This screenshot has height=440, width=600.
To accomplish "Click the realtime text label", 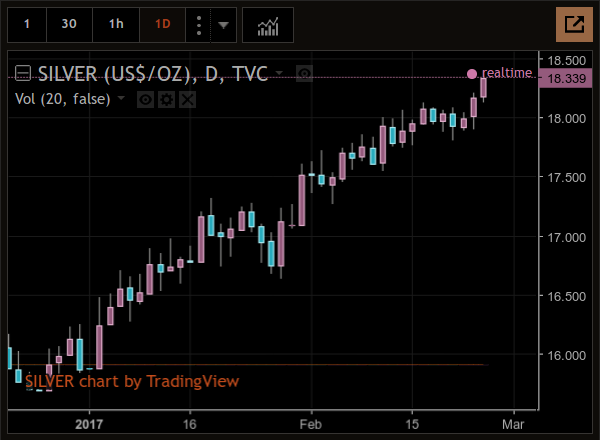I will [507, 73].
